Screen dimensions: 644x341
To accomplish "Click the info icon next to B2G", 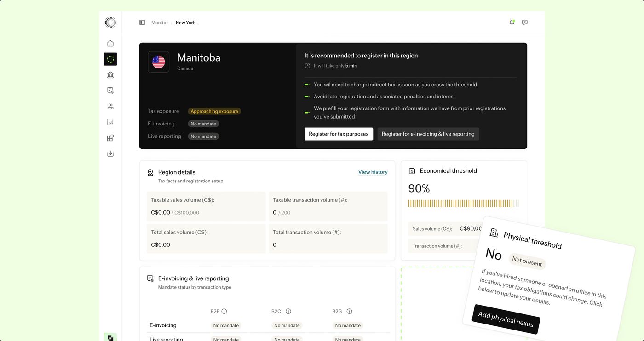I will (349, 311).
